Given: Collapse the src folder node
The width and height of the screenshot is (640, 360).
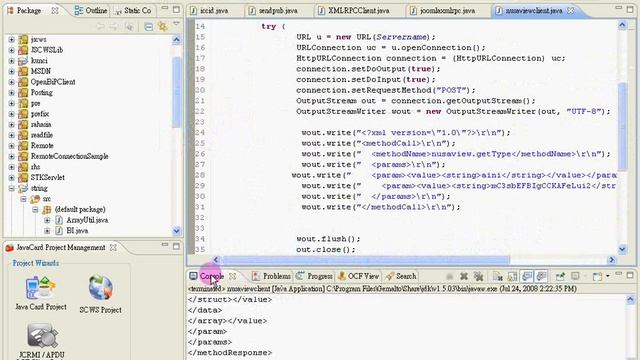Looking at the screenshot, I should [x=23, y=199].
